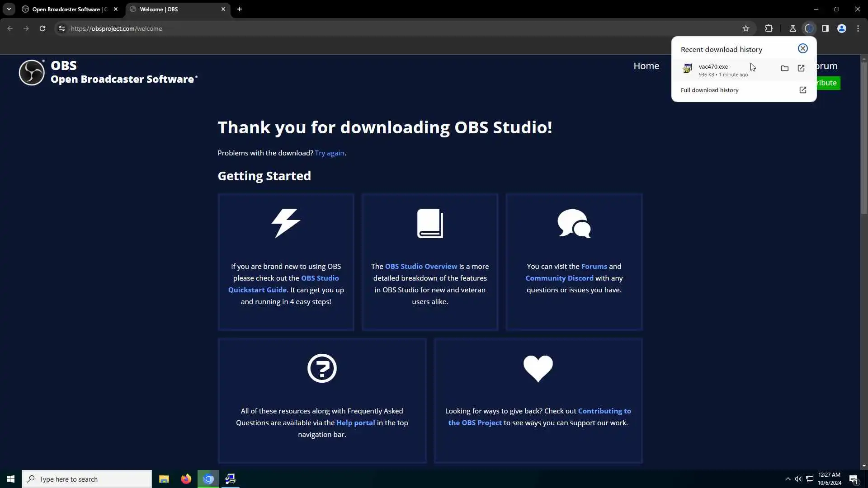The height and width of the screenshot is (488, 868).
Task: Open a new browser tab
Action: [x=240, y=9]
